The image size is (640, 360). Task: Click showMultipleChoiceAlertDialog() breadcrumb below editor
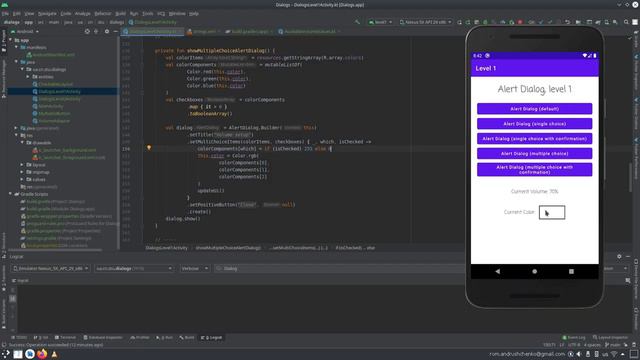228,248
